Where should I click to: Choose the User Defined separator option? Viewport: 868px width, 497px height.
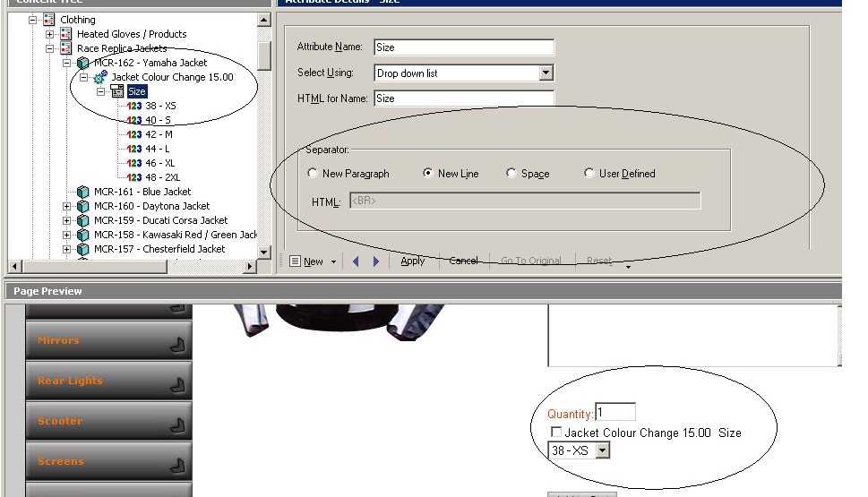pos(589,174)
